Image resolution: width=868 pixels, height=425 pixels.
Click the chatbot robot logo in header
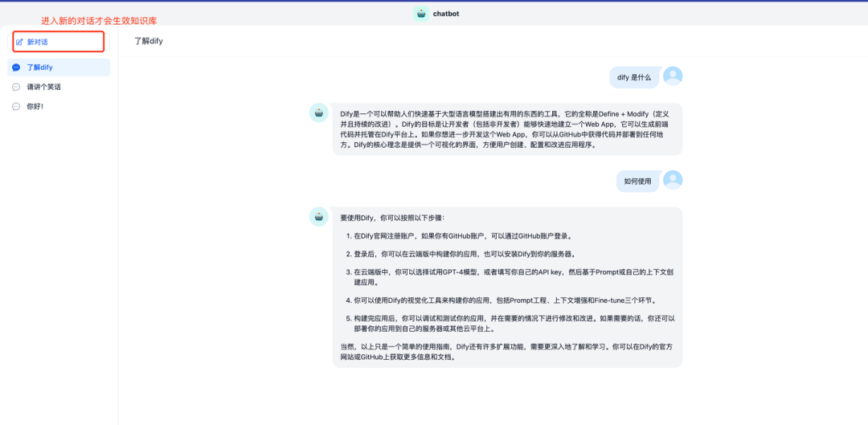421,14
